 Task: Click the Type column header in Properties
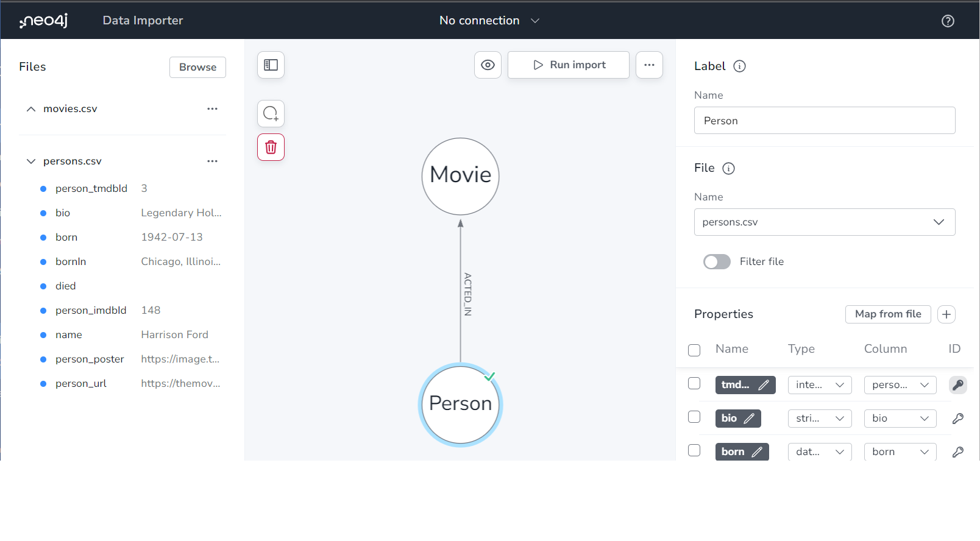(801, 348)
